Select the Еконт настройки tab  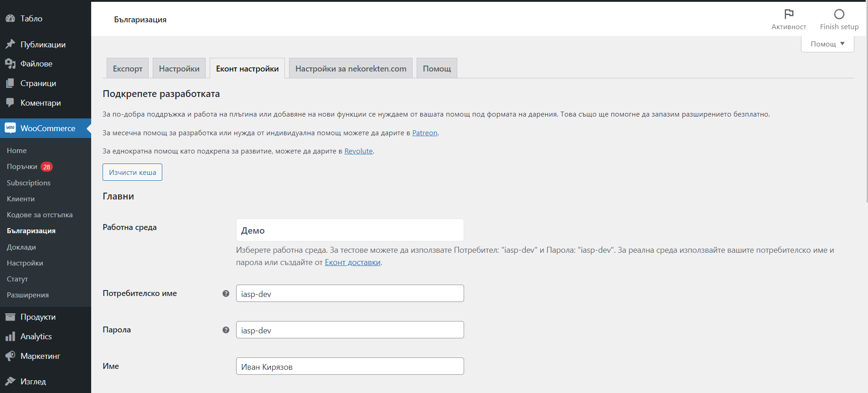pos(247,68)
